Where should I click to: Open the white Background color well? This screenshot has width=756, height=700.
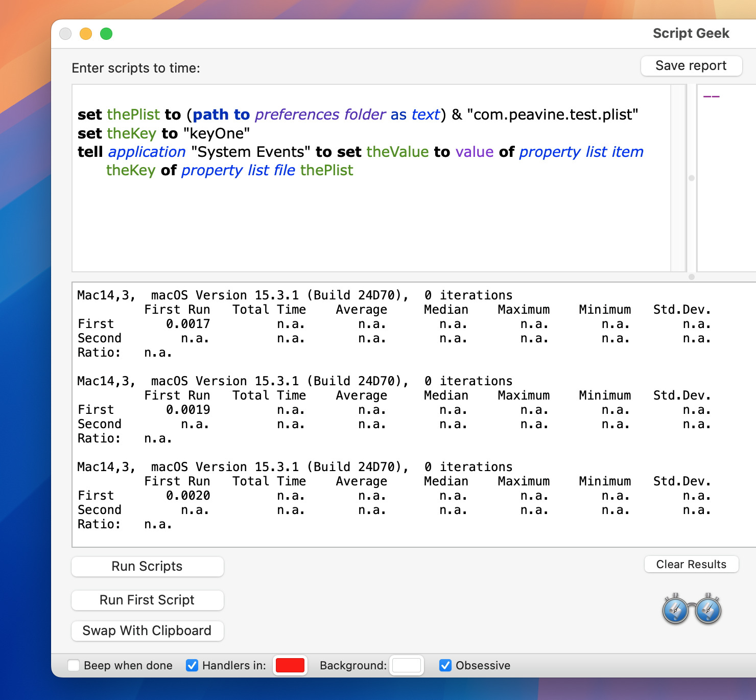point(407,665)
